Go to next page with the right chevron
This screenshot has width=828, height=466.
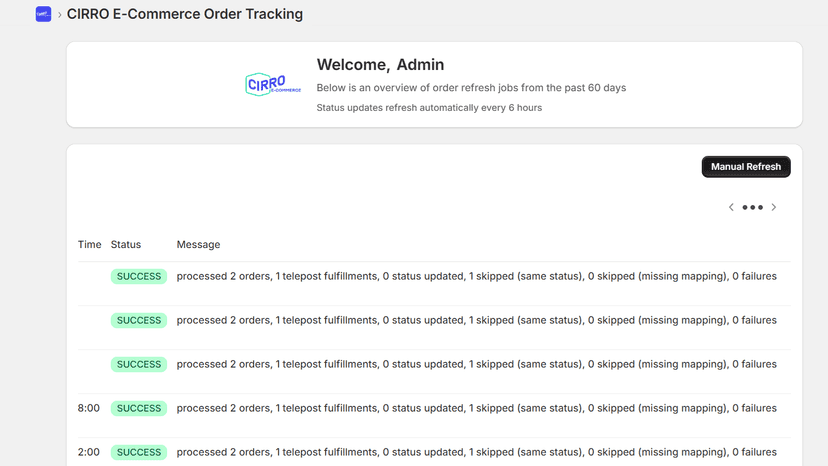774,207
